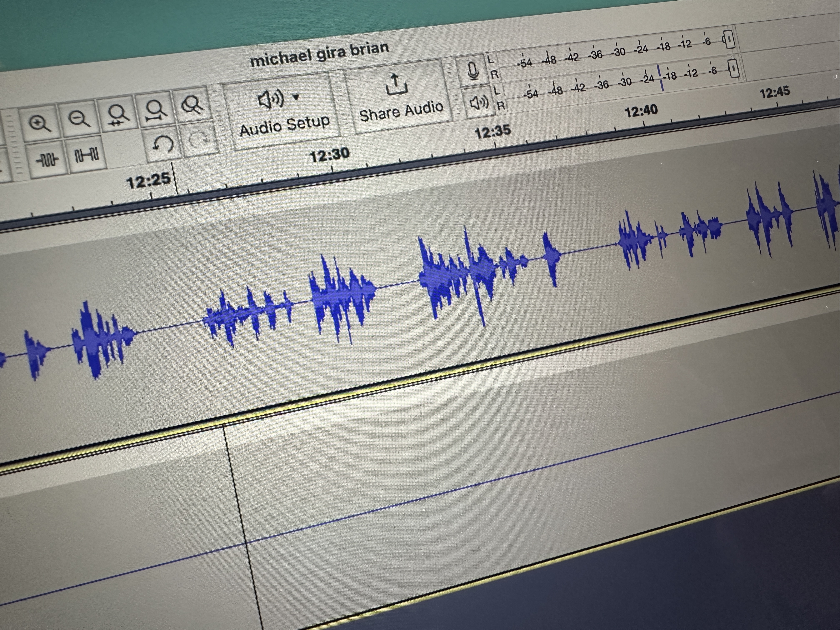The height and width of the screenshot is (630, 840).
Task: Click the 12:40 mark on timeline ruler
Action: (x=641, y=111)
